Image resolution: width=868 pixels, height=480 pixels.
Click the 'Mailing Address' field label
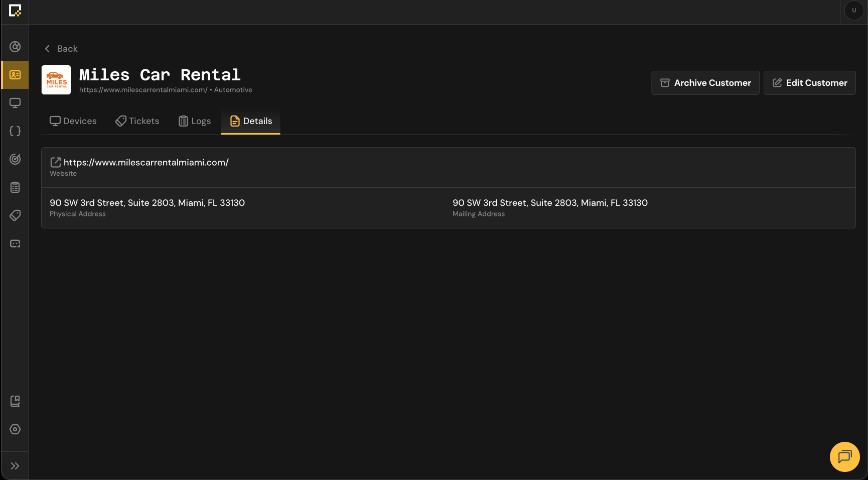coord(479,214)
